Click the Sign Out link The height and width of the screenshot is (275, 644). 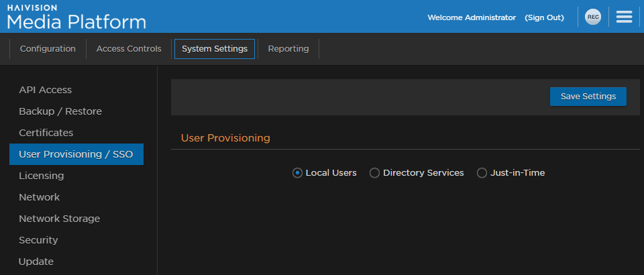544,17
